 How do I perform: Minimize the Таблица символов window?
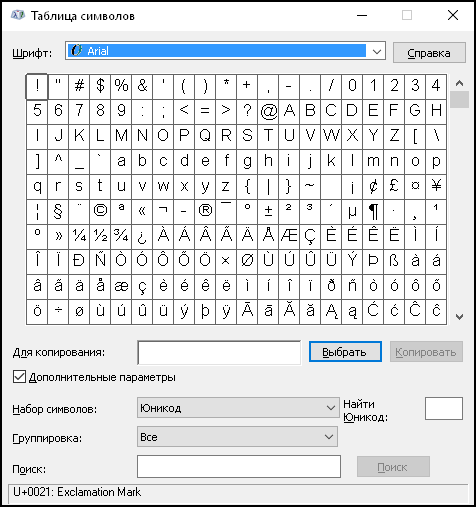(x=362, y=15)
